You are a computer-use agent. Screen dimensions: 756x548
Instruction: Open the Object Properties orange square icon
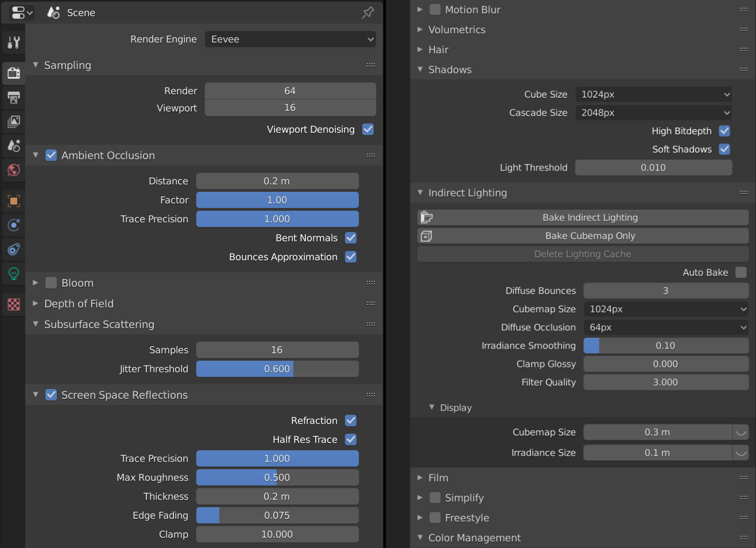[13, 200]
